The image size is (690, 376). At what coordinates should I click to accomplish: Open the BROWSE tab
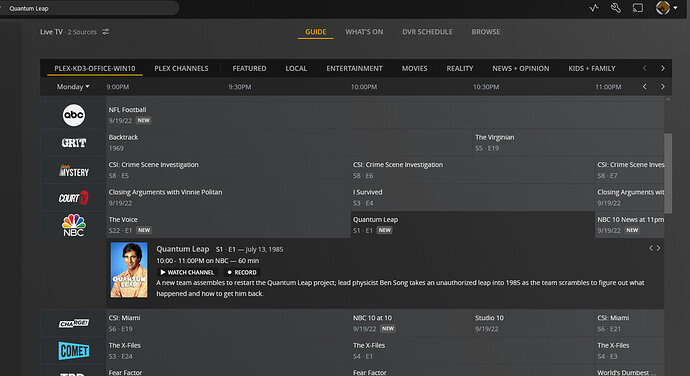click(x=486, y=32)
